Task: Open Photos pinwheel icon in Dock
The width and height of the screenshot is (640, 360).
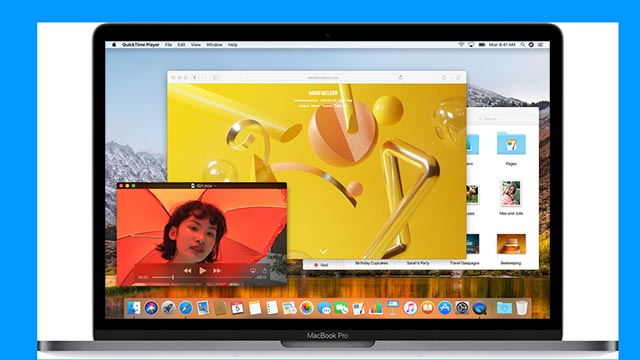Action: [x=307, y=308]
